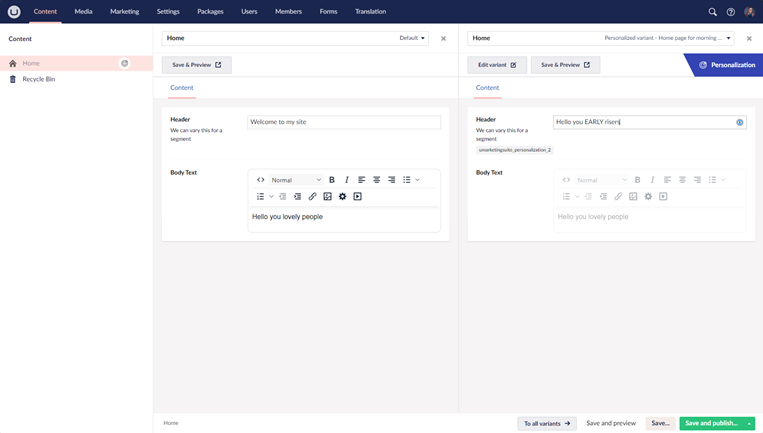Expand the Save and publish arrow menu
763x433 pixels.
click(x=749, y=423)
